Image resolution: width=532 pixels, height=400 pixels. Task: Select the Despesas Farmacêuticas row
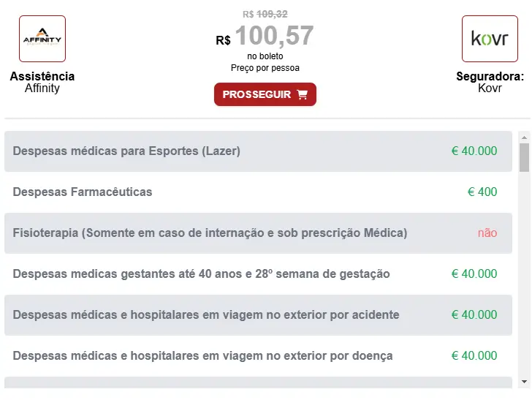258,192
